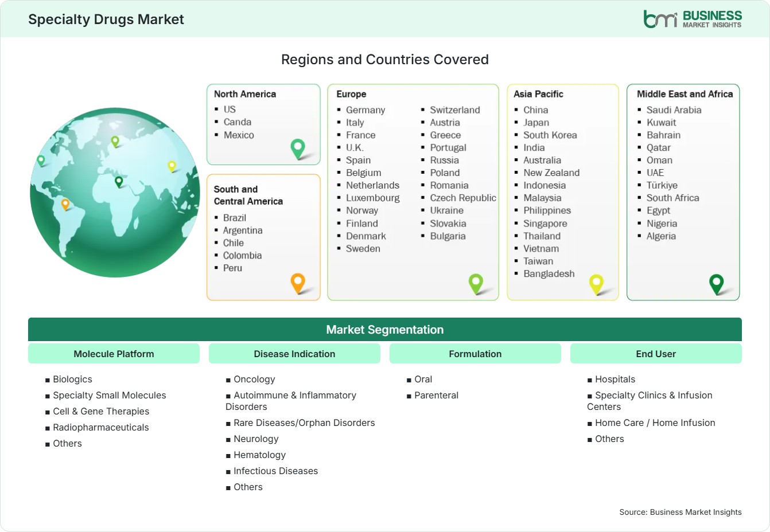The height and width of the screenshot is (532, 770).
Task: Click the light green pin in Europe card
Action: click(x=476, y=283)
